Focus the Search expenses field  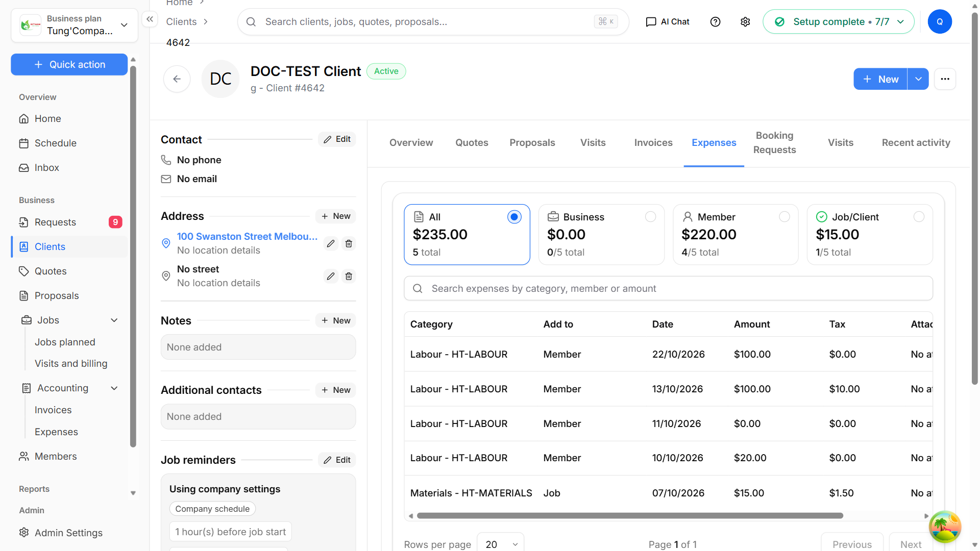[x=668, y=289]
